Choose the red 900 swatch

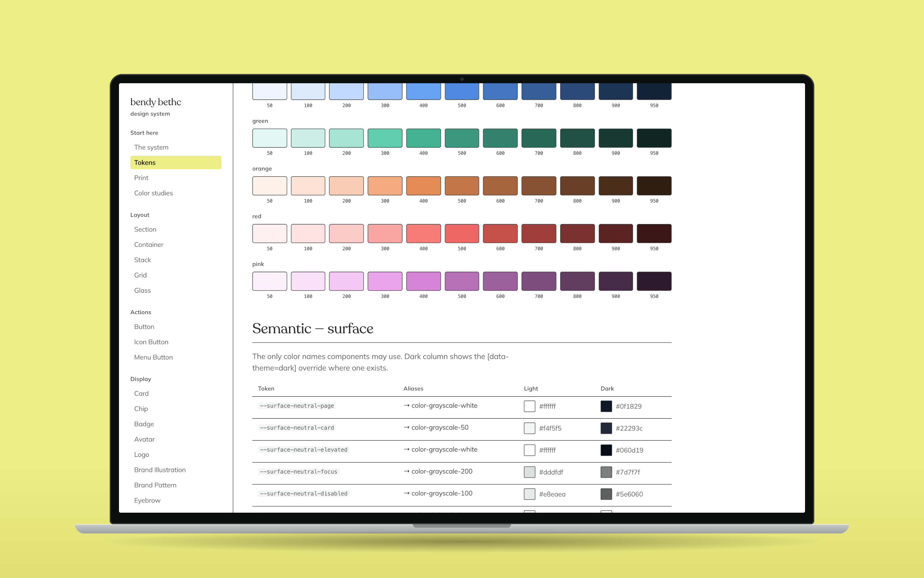[616, 234]
